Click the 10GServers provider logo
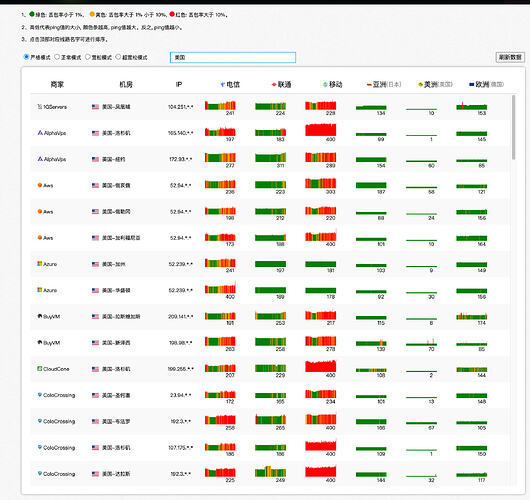The width and height of the screenshot is (530, 500). click(x=40, y=106)
